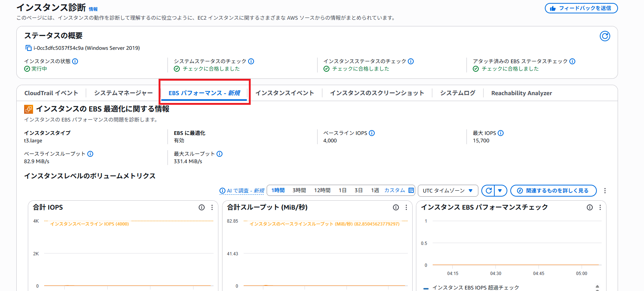Show info for インスタンスステータスのチェック
Screen dimensions: 644x291
(411, 61)
